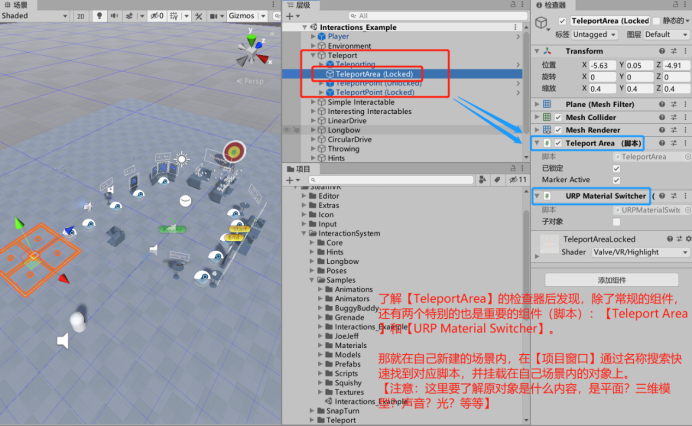692x426 pixels.
Task: Open the Untagged tag dropdown
Action: coord(594,34)
